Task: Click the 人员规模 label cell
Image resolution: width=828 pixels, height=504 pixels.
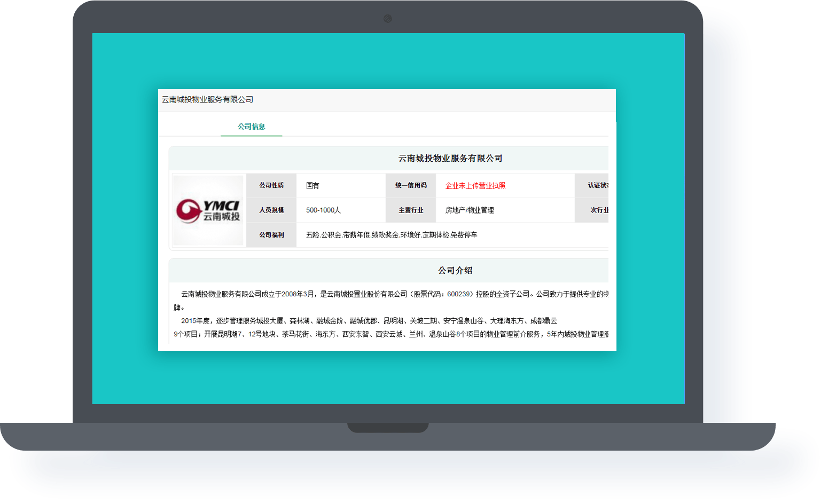Action: 271,210
